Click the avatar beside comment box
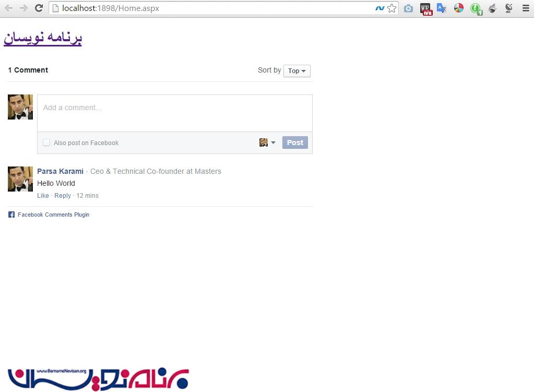Screen dimensions: 534x392 [20, 107]
